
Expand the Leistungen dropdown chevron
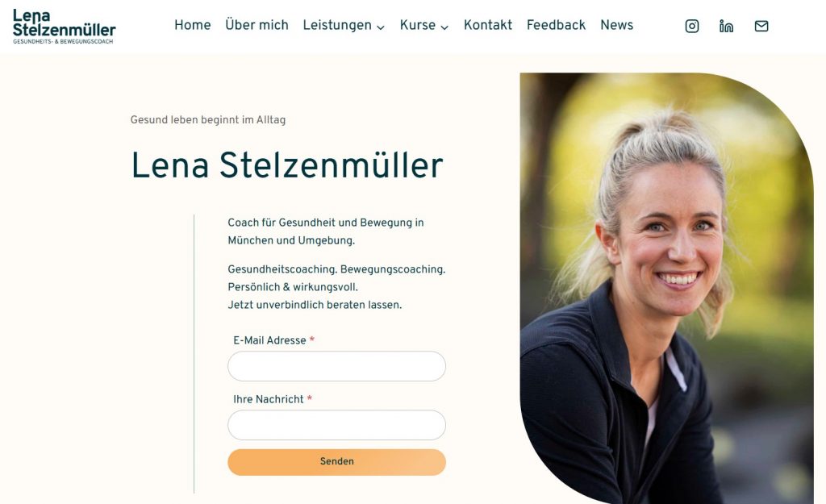pyautogui.click(x=381, y=27)
